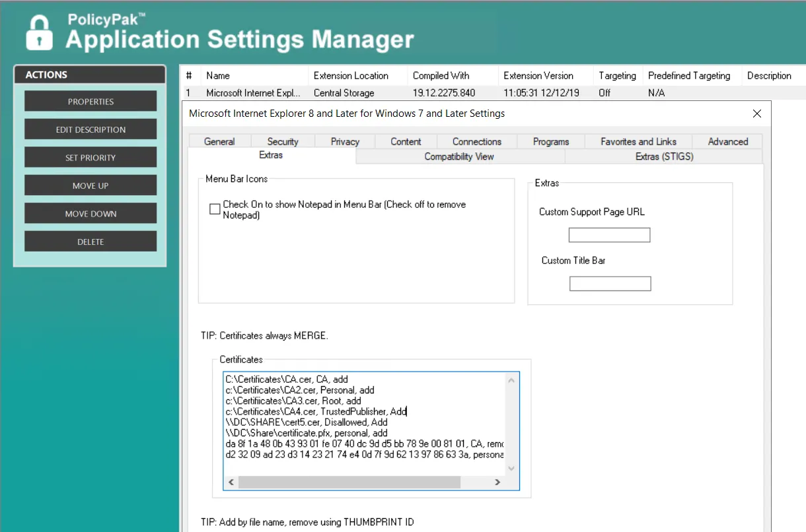806x532 pixels.
Task: Enable show Notepad in Menu Bar checkbox
Action: (215, 209)
